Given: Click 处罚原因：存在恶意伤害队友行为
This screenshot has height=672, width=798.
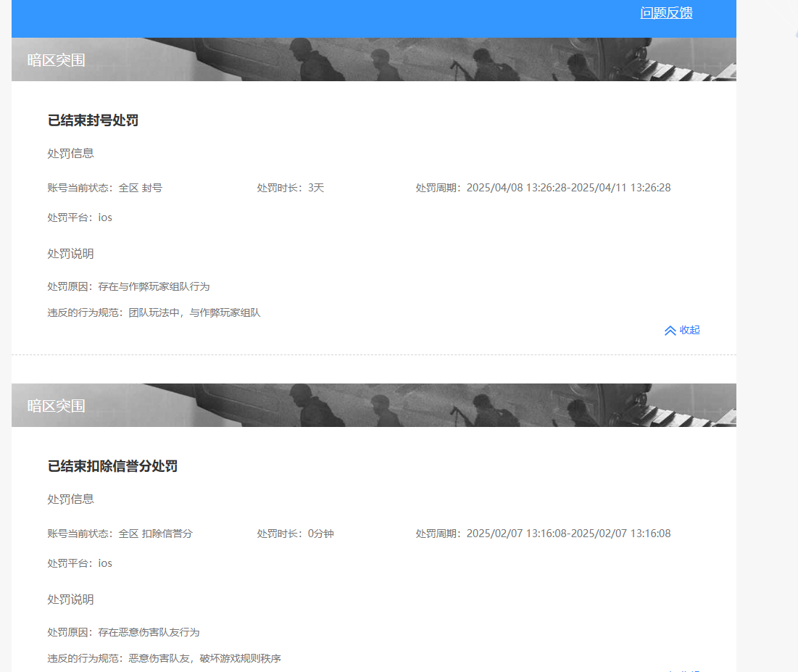Looking at the screenshot, I should click(x=124, y=632).
